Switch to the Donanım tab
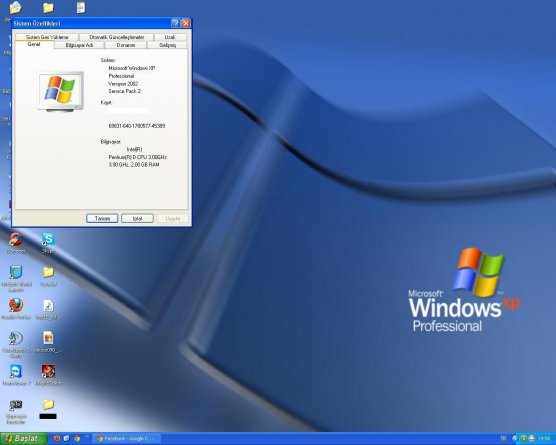 (126, 45)
